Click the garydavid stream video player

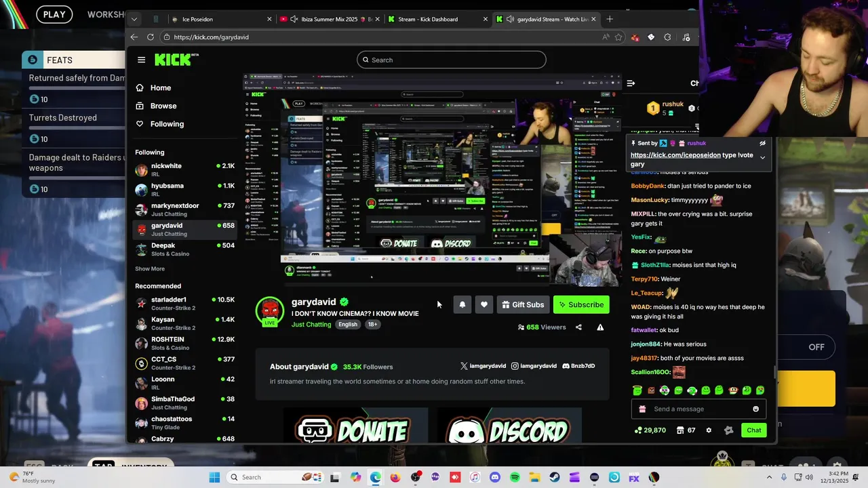tap(433, 180)
